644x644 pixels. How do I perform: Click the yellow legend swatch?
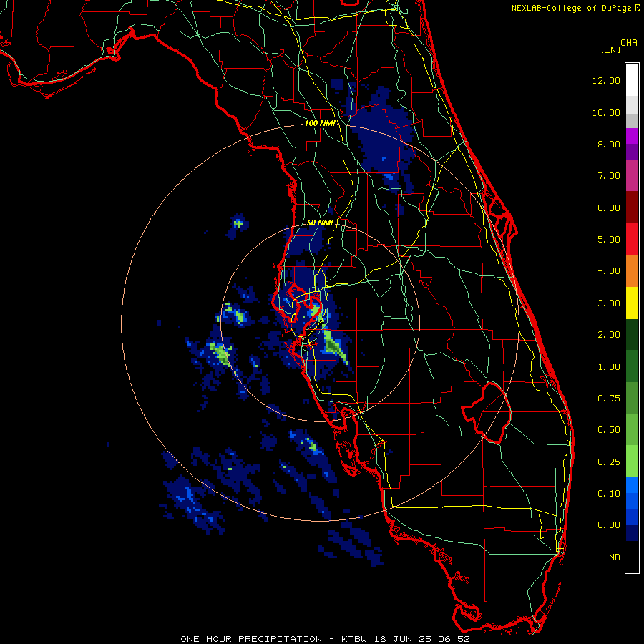(632, 303)
